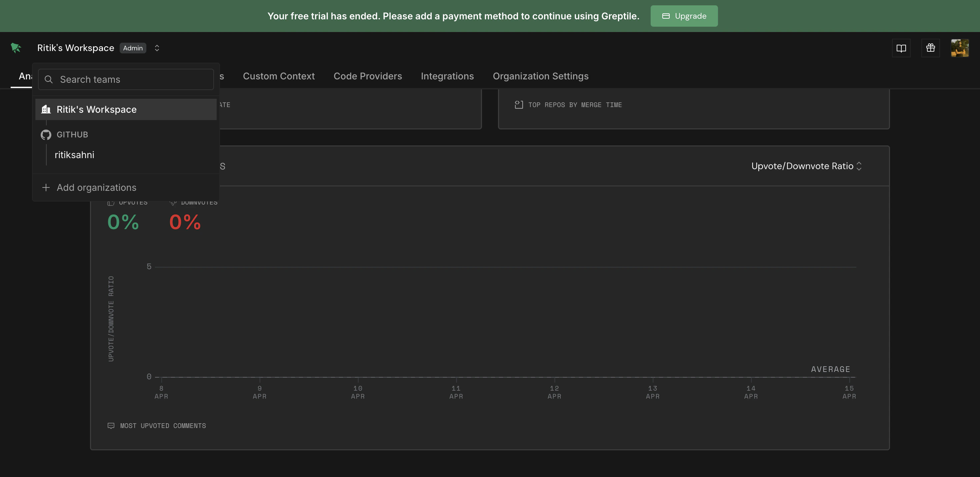The height and width of the screenshot is (477, 980).
Task: Select the ritiksahni GitHub organization
Action: [x=75, y=155]
